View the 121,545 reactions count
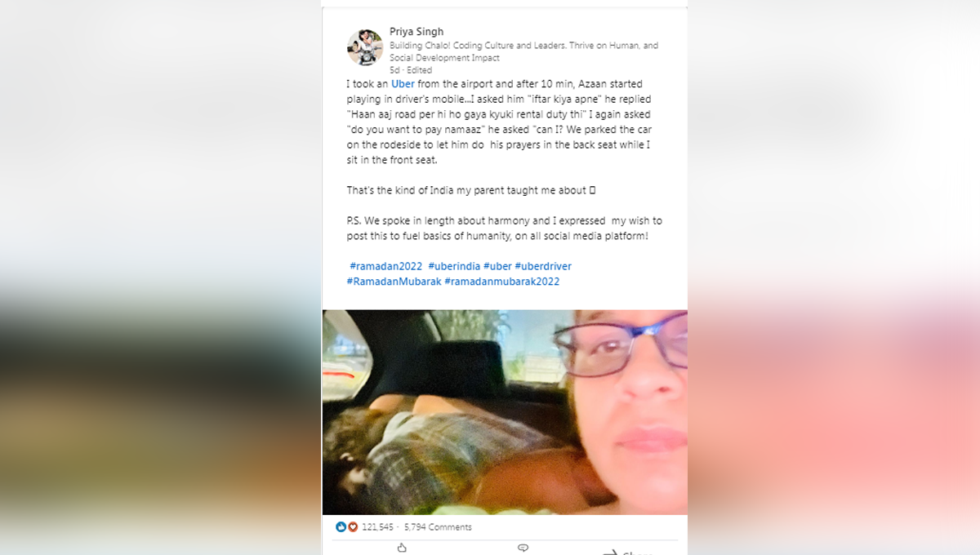The image size is (980, 555). 378,527
